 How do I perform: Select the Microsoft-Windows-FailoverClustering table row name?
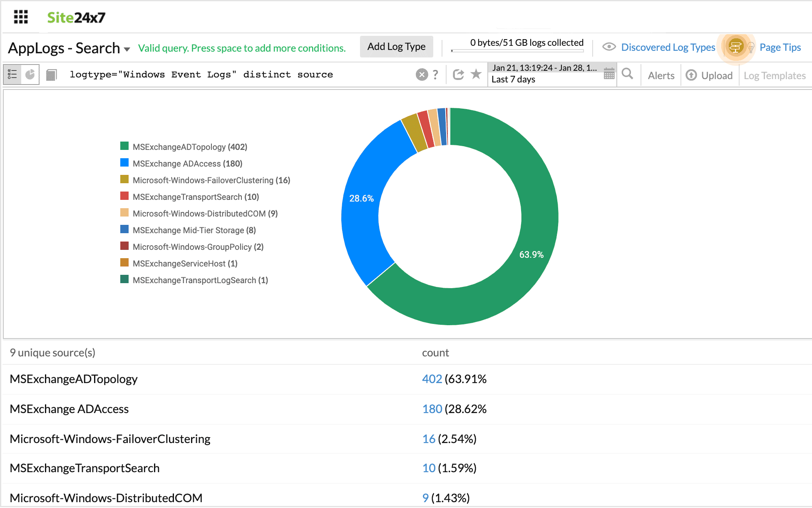tap(110, 439)
